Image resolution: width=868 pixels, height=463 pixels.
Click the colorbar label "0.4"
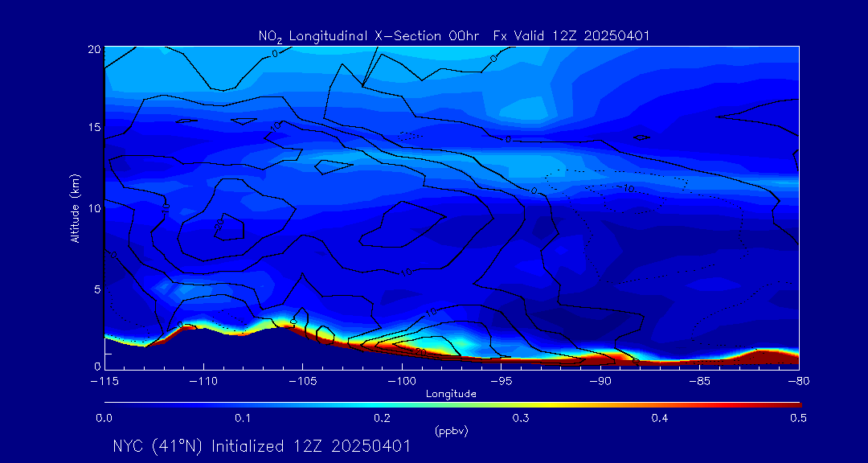660,418
